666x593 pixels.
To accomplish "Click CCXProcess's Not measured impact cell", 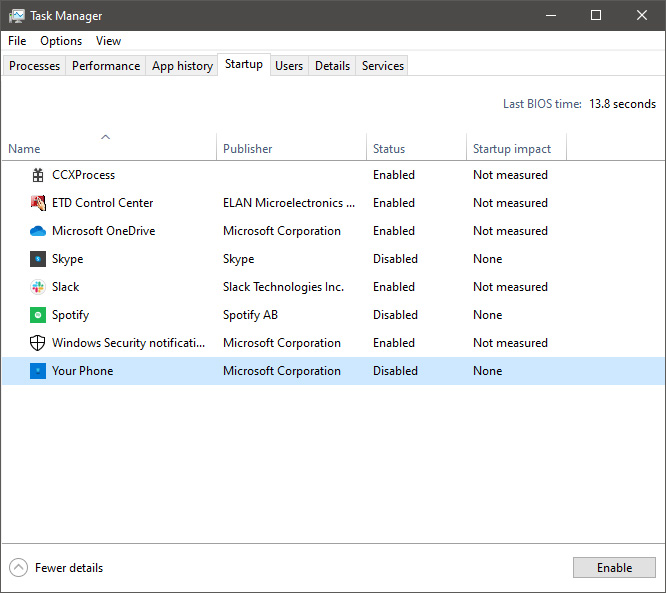I will [510, 175].
